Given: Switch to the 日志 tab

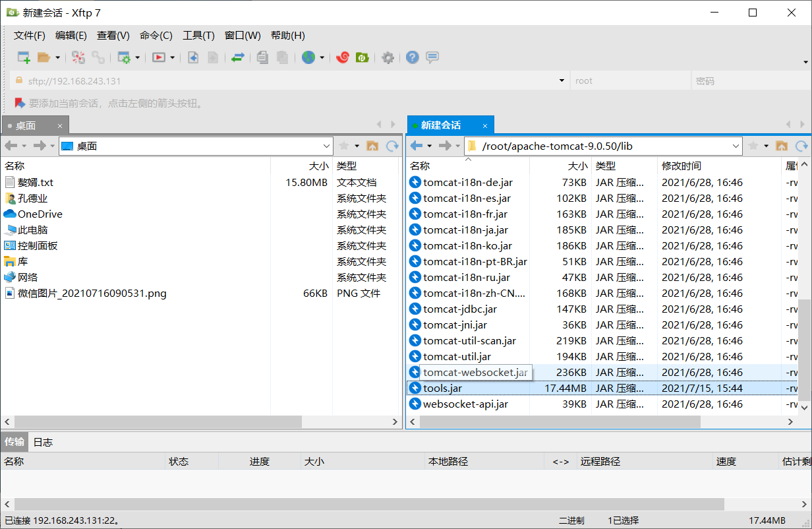Looking at the screenshot, I should (x=43, y=442).
